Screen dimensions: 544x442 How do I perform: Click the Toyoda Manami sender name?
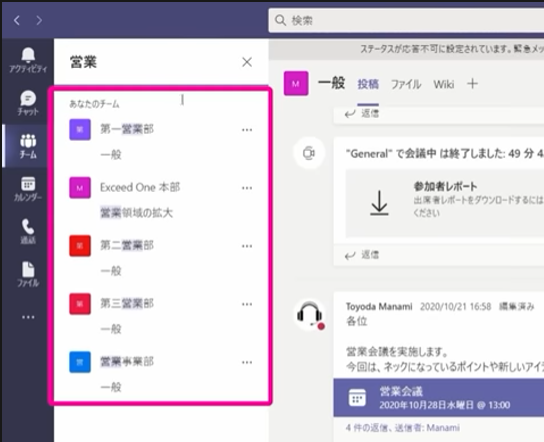coord(379,306)
